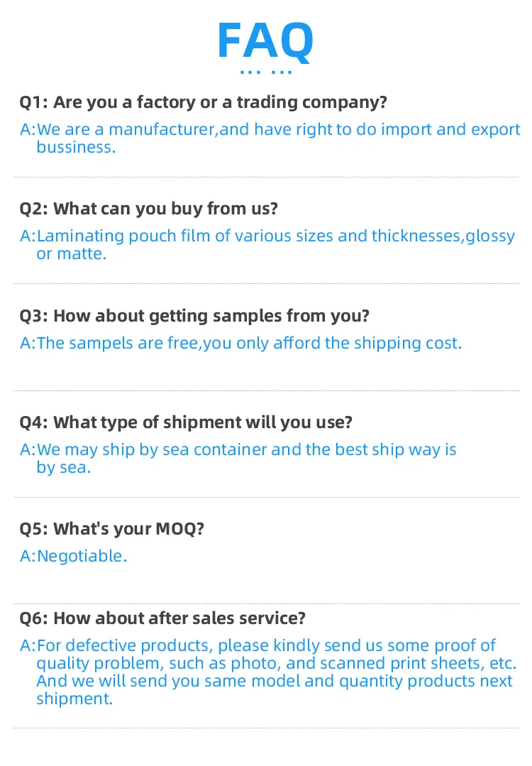The image size is (532, 766).
Task: Click the large FAQ heading
Action: pos(265,41)
